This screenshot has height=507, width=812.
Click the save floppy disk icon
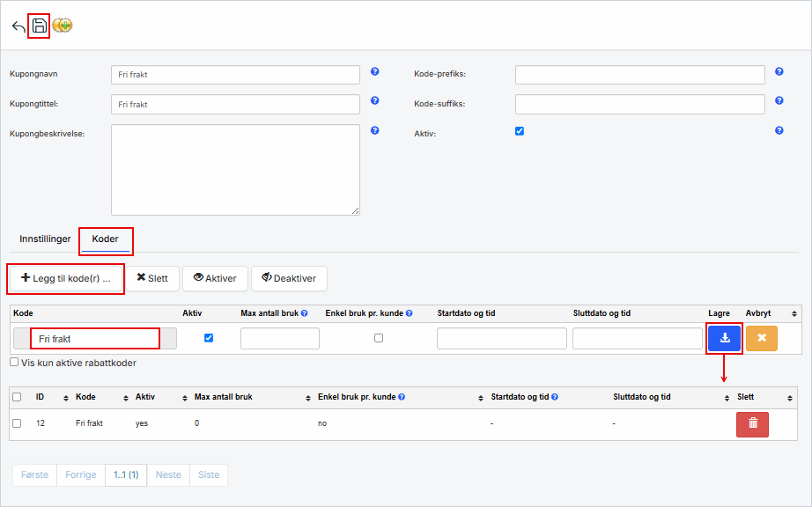click(39, 26)
